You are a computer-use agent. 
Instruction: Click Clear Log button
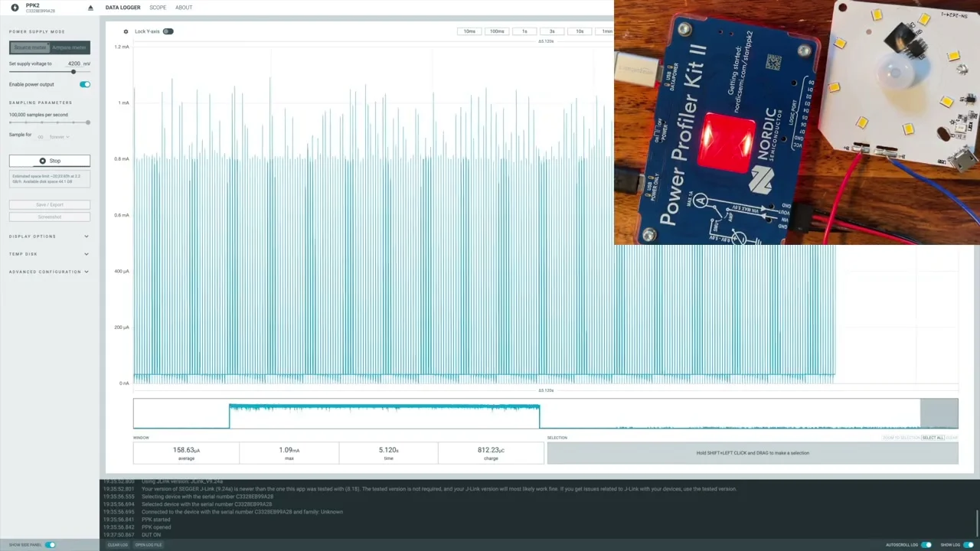117,545
